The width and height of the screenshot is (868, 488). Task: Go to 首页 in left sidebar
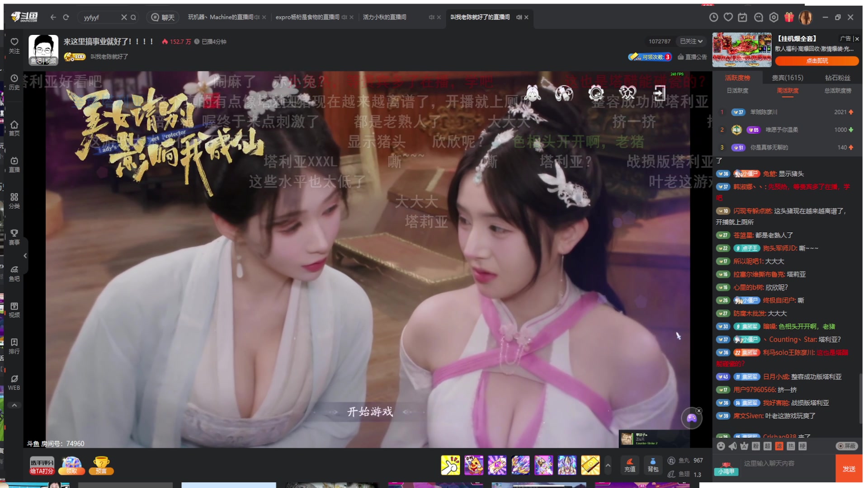click(x=14, y=128)
